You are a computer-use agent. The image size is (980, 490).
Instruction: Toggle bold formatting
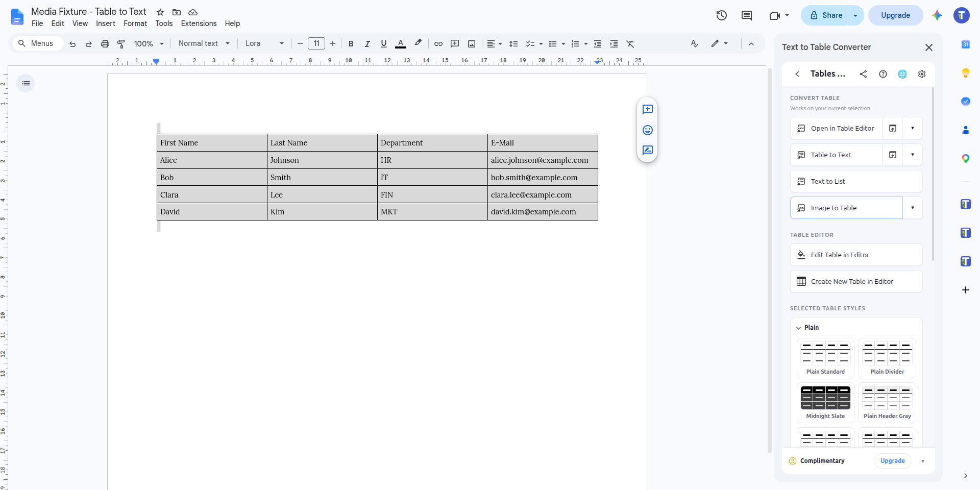tap(351, 44)
